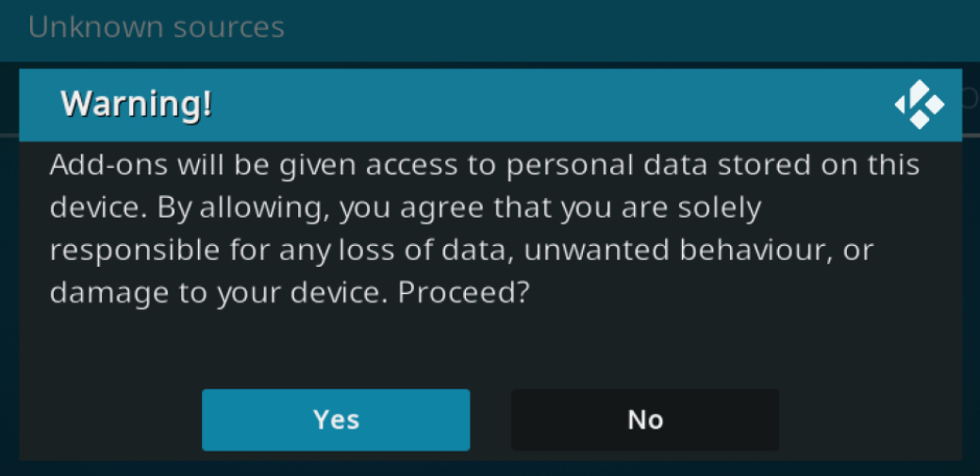980x476 pixels.
Task: Click the Kodi logo in the dialog header
Action: coord(920,105)
